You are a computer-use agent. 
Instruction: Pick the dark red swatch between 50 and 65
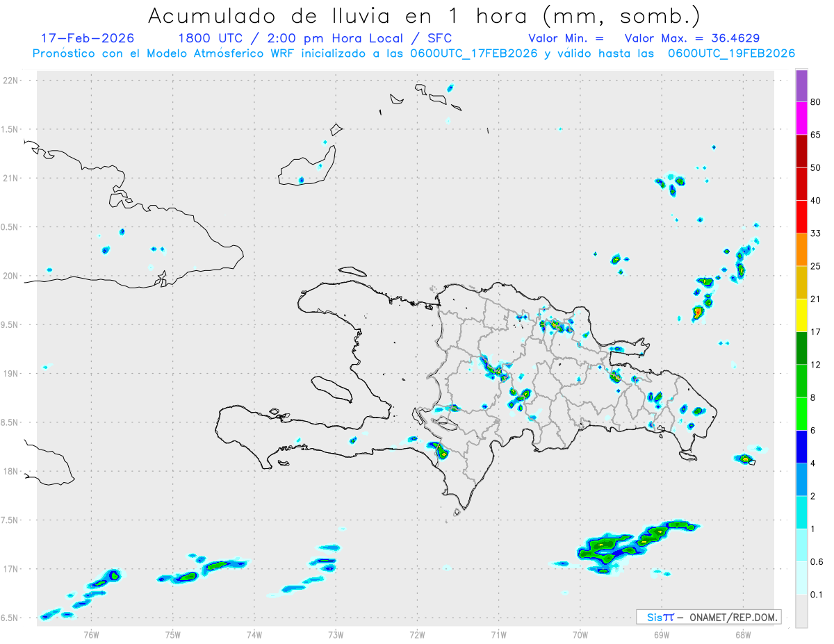click(x=801, y=151)
